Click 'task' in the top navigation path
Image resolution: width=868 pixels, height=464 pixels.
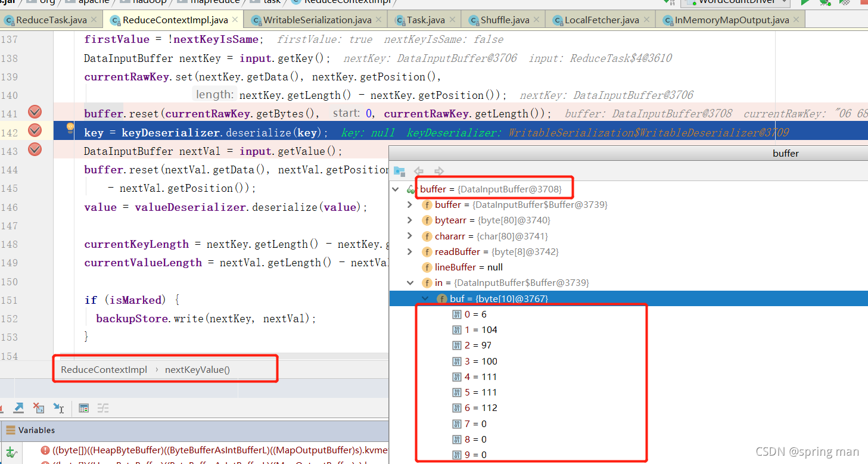coord(272,2)
